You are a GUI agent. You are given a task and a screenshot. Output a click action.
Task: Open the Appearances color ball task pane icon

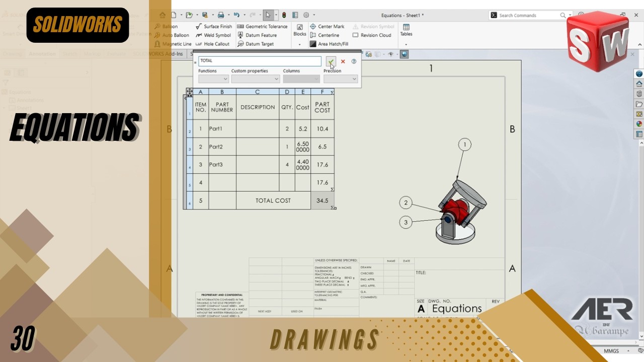click(639, 124)
